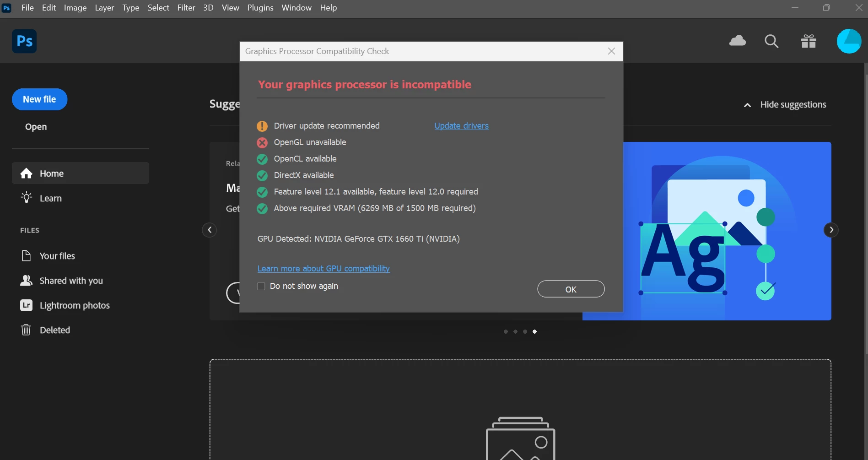Open the View menu

pos(230,8)
